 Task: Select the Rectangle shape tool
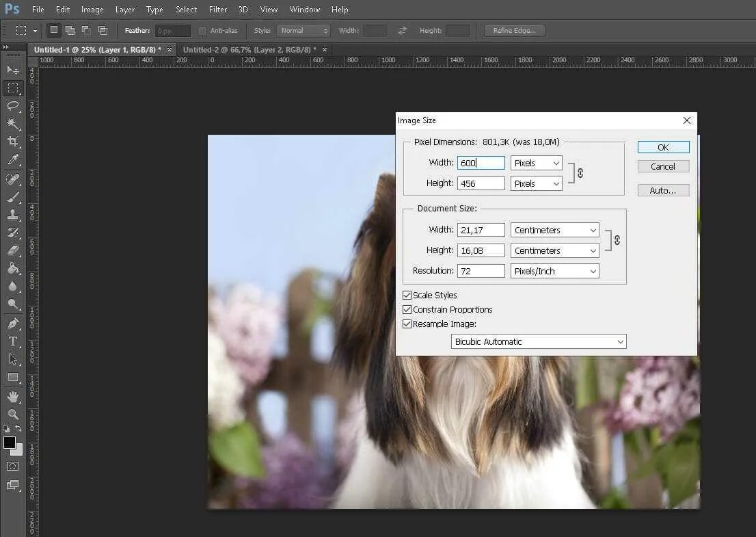coord(13,378)
